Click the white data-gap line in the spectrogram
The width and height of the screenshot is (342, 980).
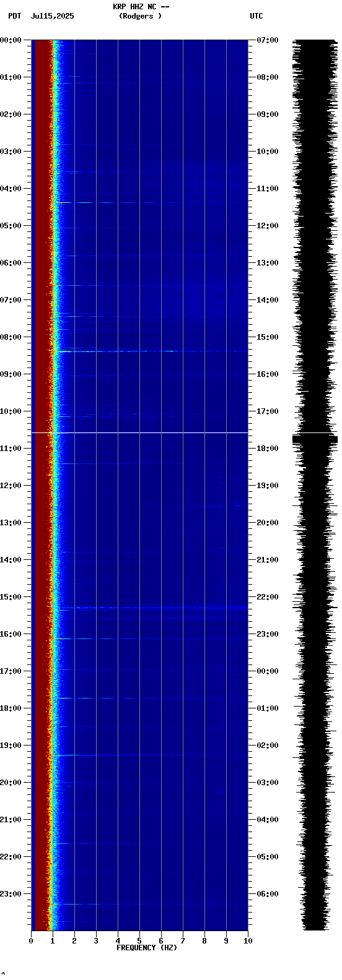(139, 432)
